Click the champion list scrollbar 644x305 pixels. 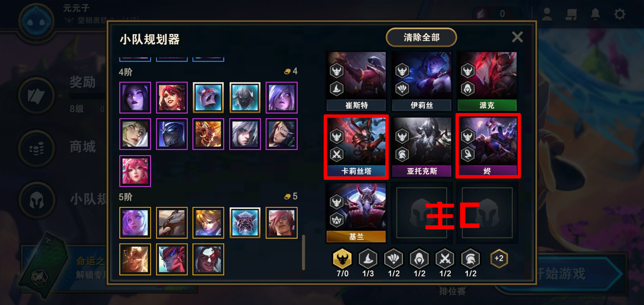point(304,252)
